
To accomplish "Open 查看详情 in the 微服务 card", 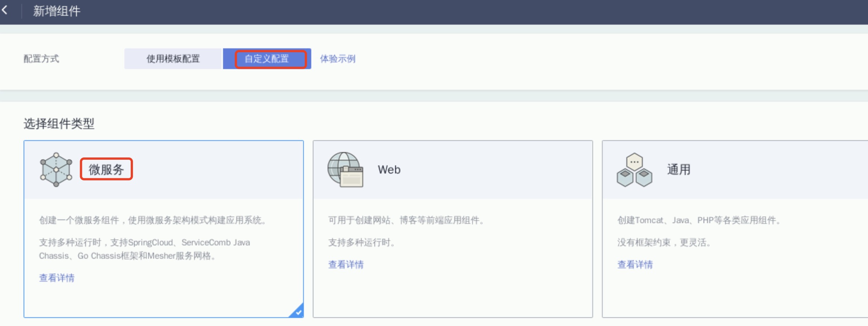I will point(57,278).
